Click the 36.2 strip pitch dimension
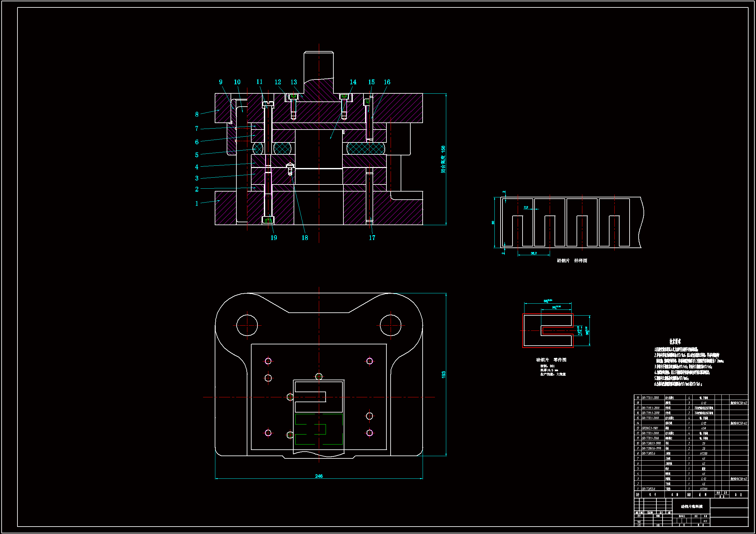 (x=534, y=253)
